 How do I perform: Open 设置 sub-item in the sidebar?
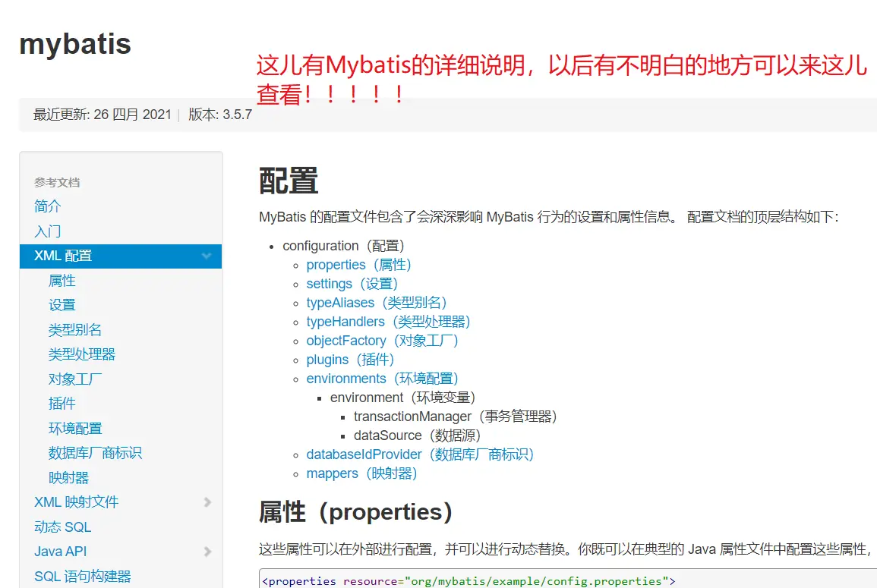click(x=62, y=305)
